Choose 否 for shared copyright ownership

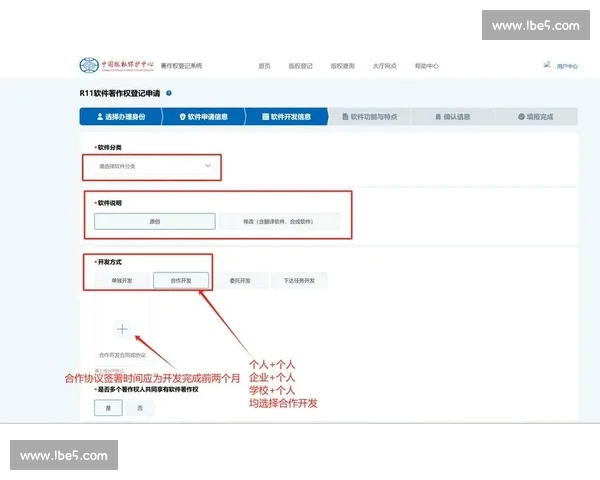140,408
